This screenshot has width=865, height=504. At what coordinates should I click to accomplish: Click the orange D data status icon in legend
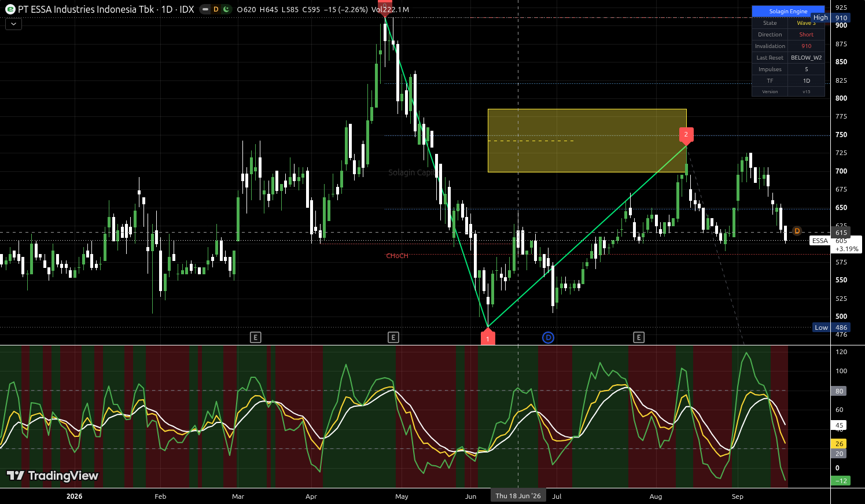[x=216, y=9]
